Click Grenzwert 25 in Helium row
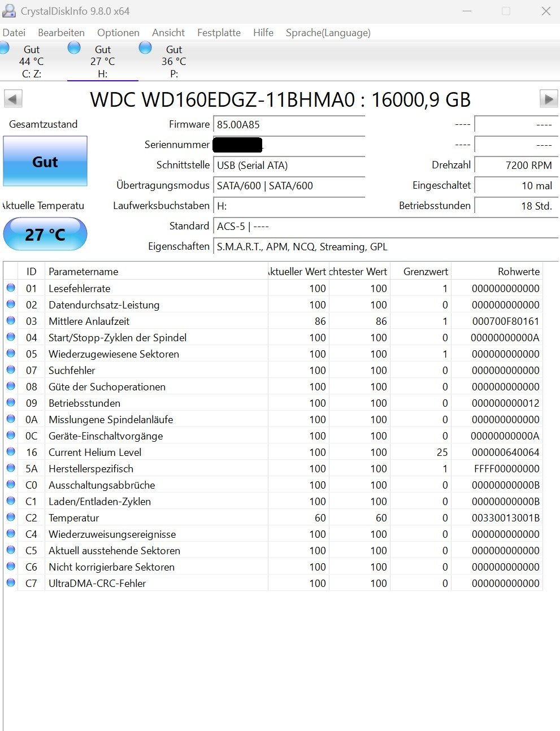The height and width of the screenshot is (731, 560). [442, 452]
